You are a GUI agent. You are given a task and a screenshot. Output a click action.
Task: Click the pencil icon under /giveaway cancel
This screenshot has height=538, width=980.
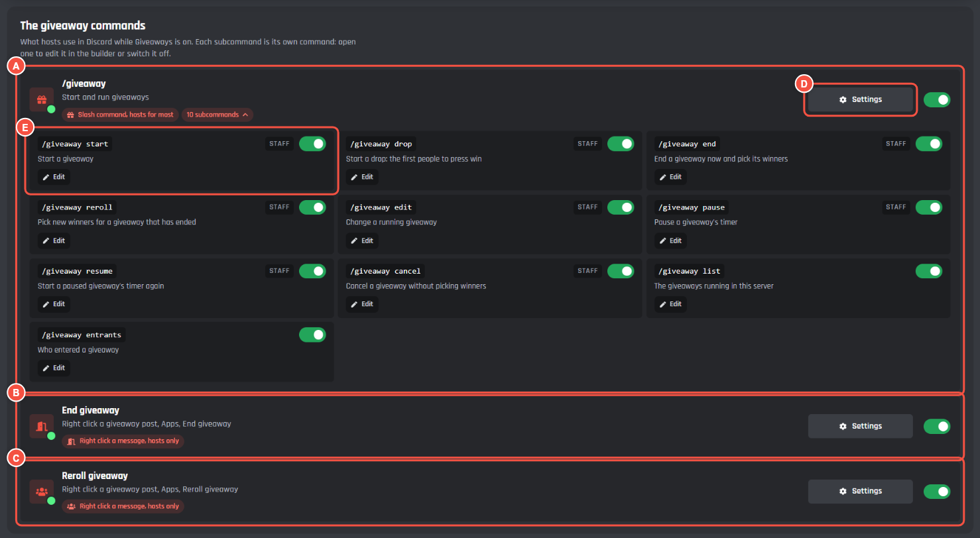(354, 304)
